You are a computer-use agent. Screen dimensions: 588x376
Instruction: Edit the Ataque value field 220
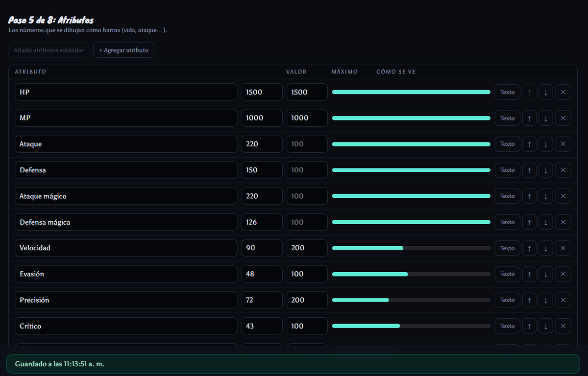262,144
